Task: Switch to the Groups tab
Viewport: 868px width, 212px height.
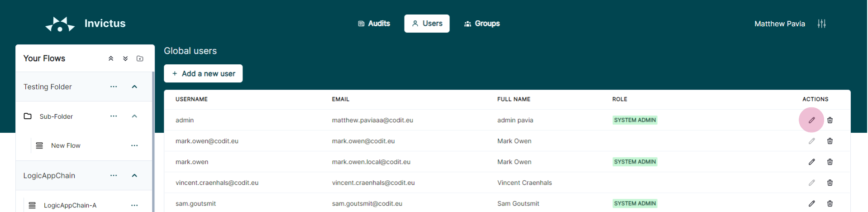Action: click(482, 24)
